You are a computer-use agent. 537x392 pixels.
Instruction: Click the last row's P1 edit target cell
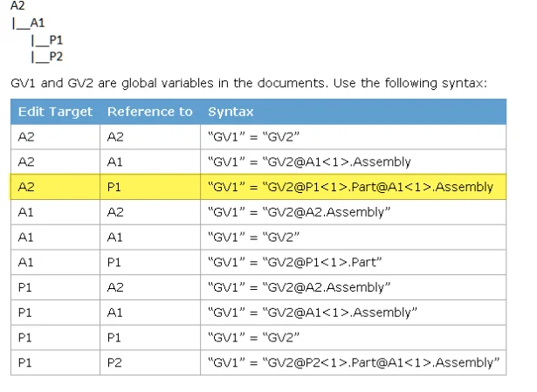[x=26, y=362]
